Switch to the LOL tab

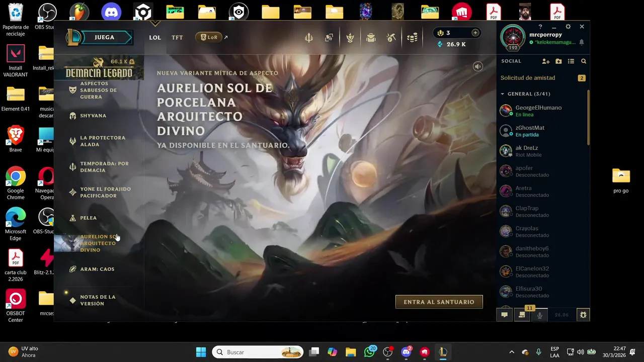pyautogui.click(x=155, y=37)
